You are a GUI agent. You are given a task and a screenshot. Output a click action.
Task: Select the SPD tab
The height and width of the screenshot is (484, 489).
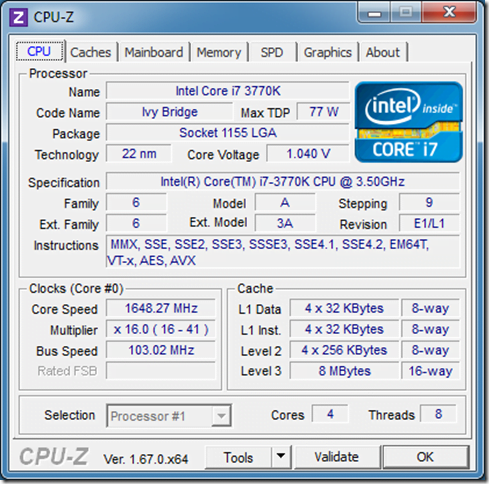pos(272,52)
